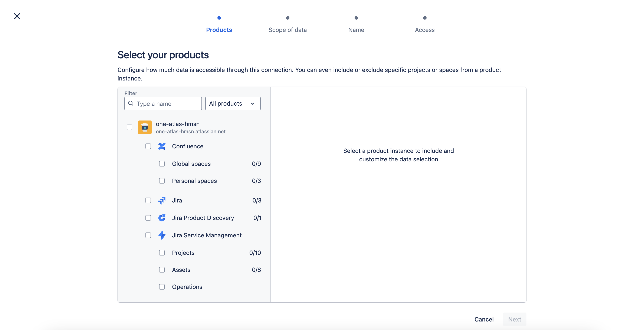Click the Personal spaces label
Viewport: 644px width, 330px height.
194,181
